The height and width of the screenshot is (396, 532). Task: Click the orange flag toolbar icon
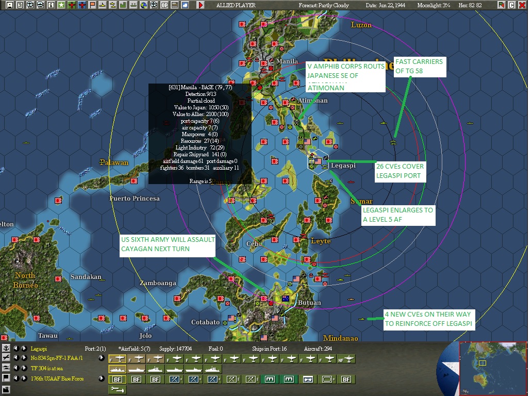click(92, 5)
